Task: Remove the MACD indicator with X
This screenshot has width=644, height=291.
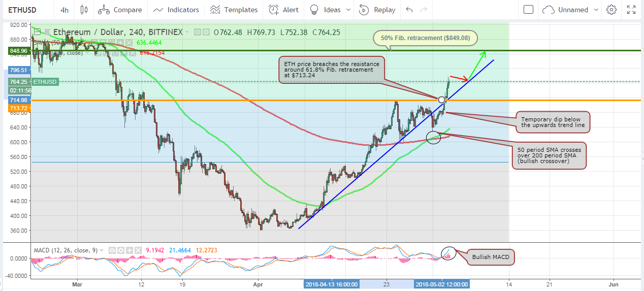Action: (x=138, y=250)
